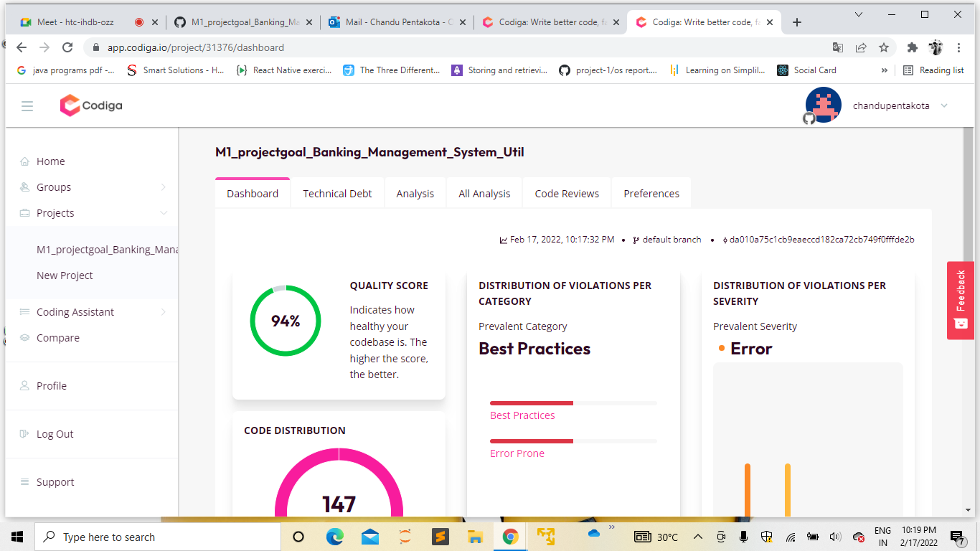Image resolution: width=980 pixels, height=551 pixels.
Task: Open volume speaker tray icon
Action: (x=835, y=537)
